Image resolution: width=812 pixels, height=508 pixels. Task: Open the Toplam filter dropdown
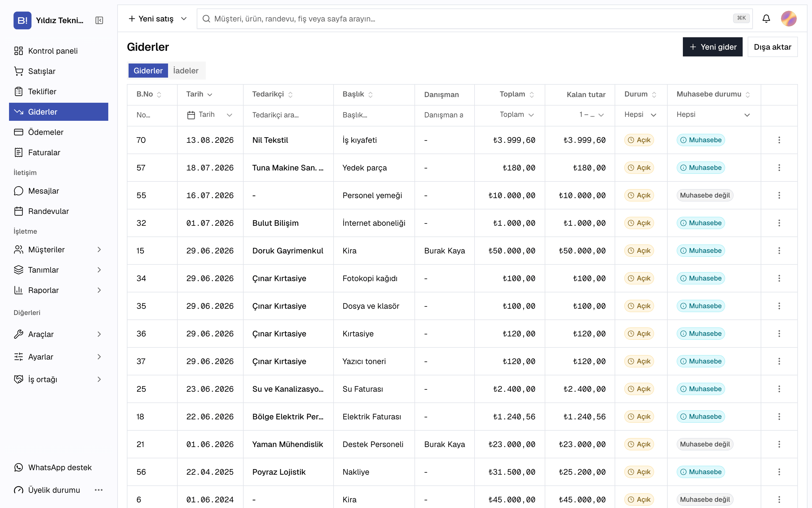pyautogui.click(x=517, y=115)
